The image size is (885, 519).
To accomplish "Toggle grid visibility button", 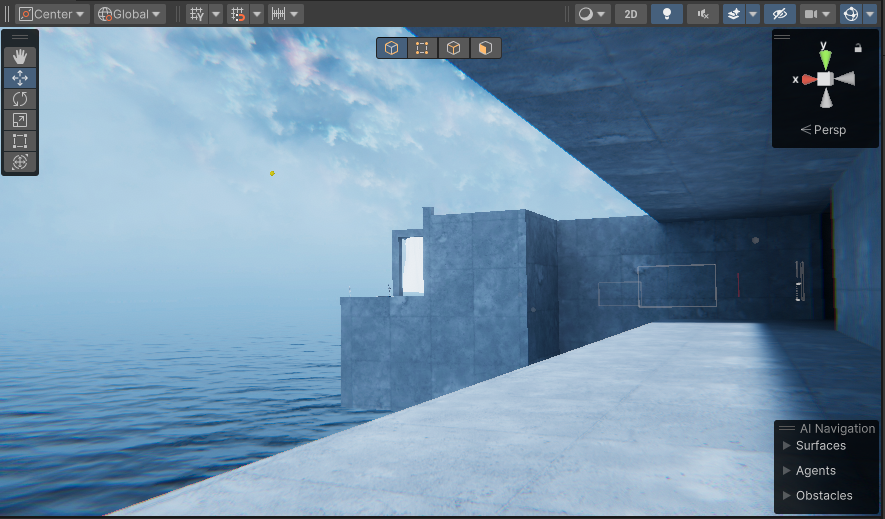I will coord(198,14).
